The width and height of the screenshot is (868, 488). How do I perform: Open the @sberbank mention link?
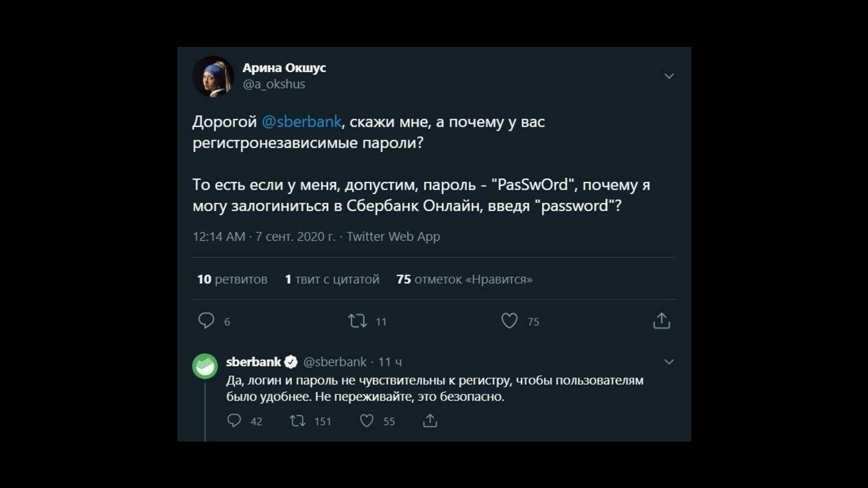302,122
